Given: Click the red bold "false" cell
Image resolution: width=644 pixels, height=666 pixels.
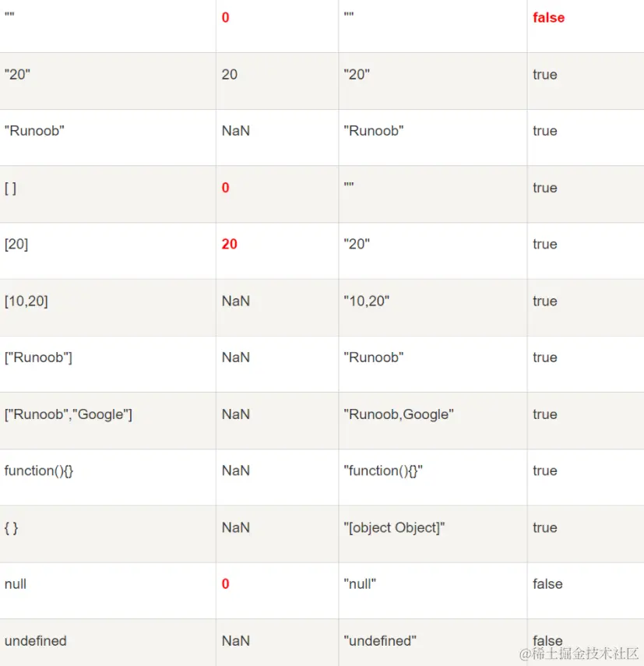Looking at the screenshot, I should pyautogui.click(x=548, y=18).
